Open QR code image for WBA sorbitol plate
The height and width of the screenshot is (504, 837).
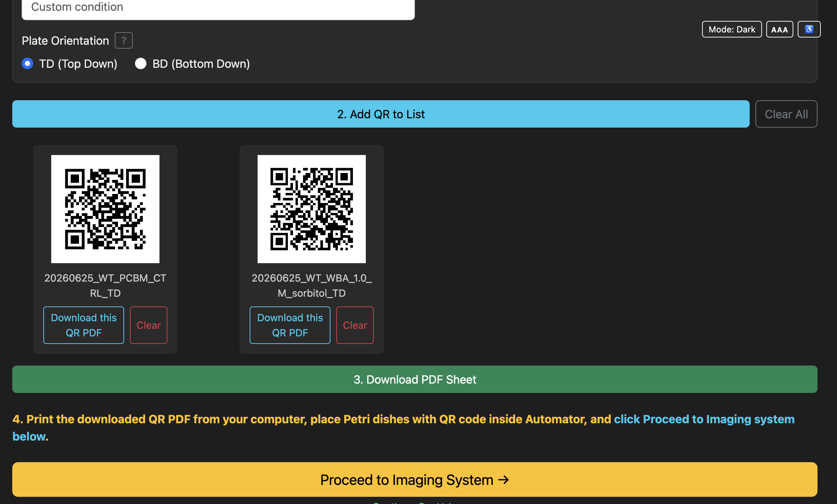pyautogui.click(x=312, y=209)
